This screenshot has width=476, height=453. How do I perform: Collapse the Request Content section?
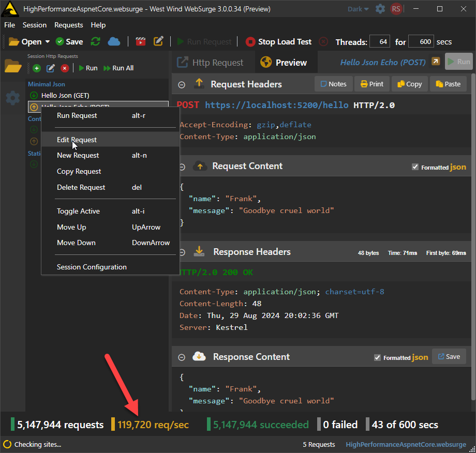coord(182,167)
